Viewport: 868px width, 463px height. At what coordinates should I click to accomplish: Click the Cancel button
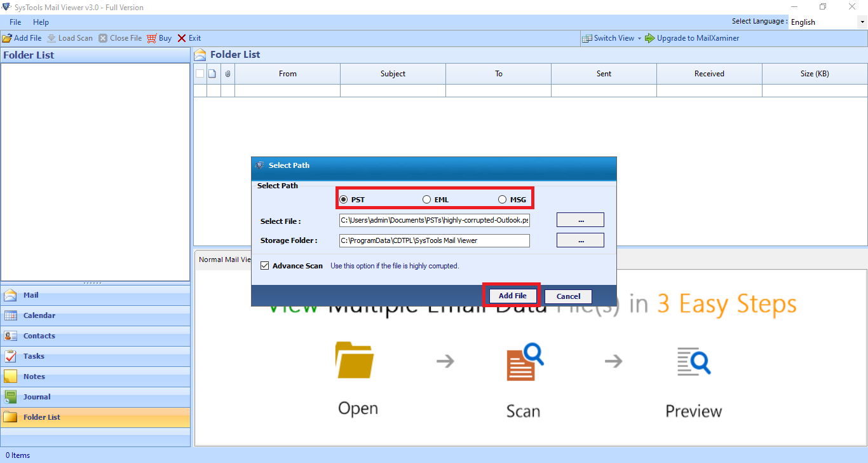(x=568, y=296)
